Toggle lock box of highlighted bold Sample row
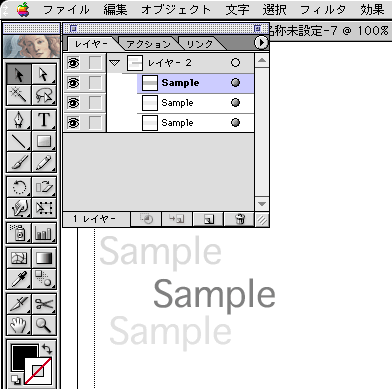 95,83
